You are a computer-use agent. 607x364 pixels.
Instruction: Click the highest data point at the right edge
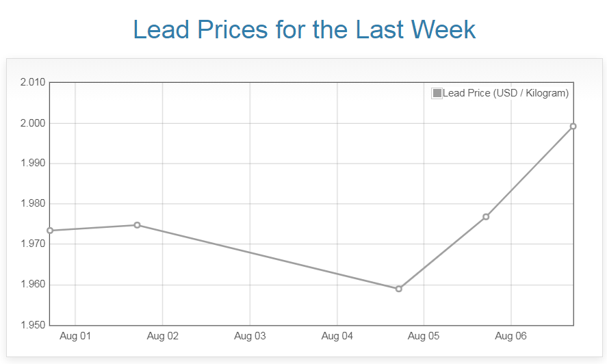tap(573, 126)
